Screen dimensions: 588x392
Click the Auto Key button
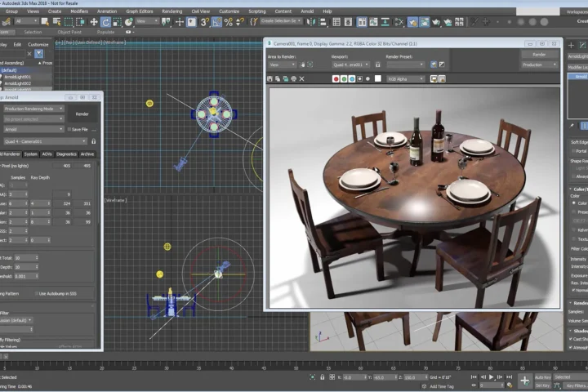542,377
